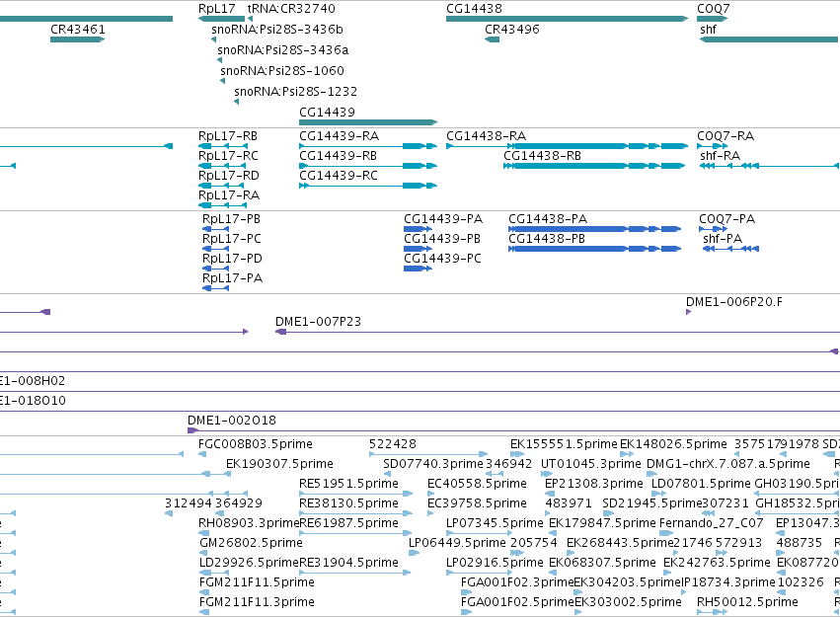This screenshot has width=840, height=617.
Task: Click clone DME1-006P20.F label
Action: (734, 302)
